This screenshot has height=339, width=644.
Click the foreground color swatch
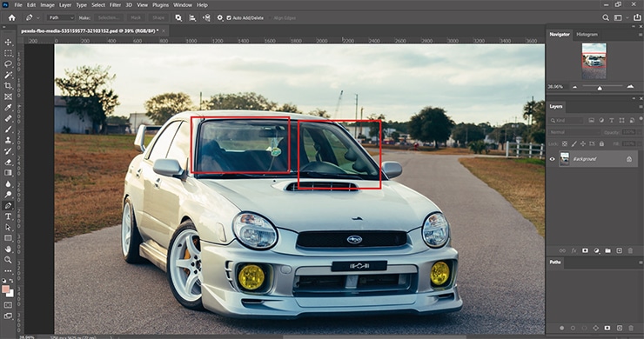[x=5, y=289]
